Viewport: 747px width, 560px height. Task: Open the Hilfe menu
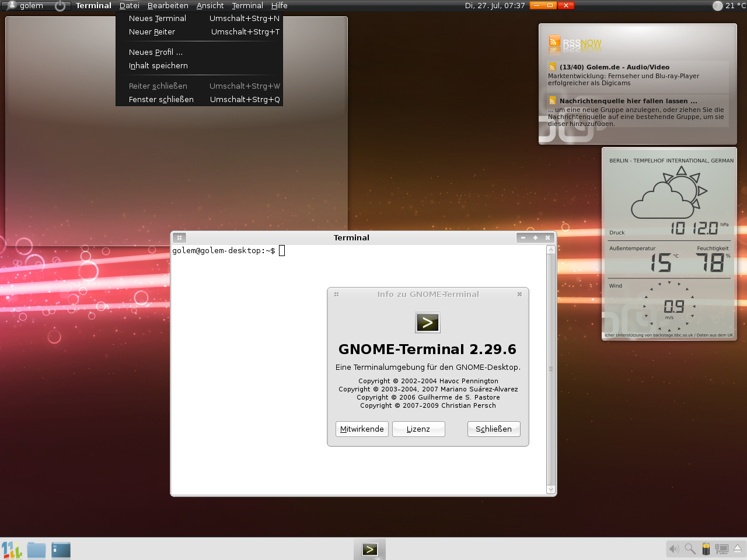coord(279,5)
